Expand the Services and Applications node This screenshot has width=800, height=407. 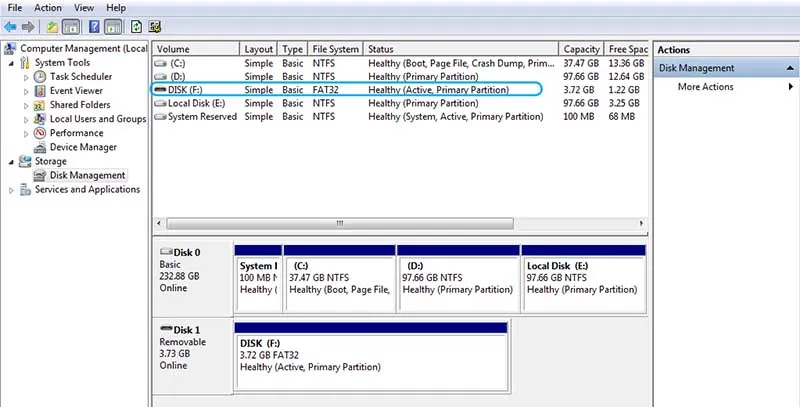pyautogui.click(x=11, y=190)
